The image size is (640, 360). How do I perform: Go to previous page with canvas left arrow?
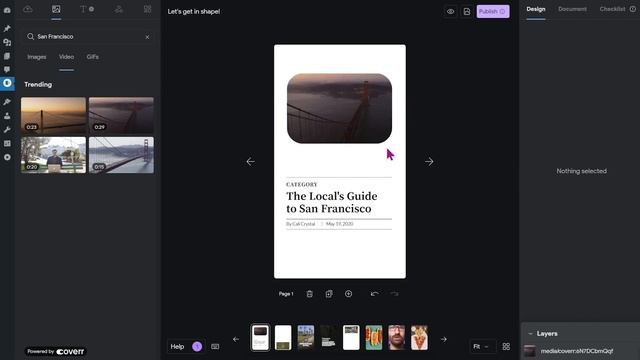point(251,162)
